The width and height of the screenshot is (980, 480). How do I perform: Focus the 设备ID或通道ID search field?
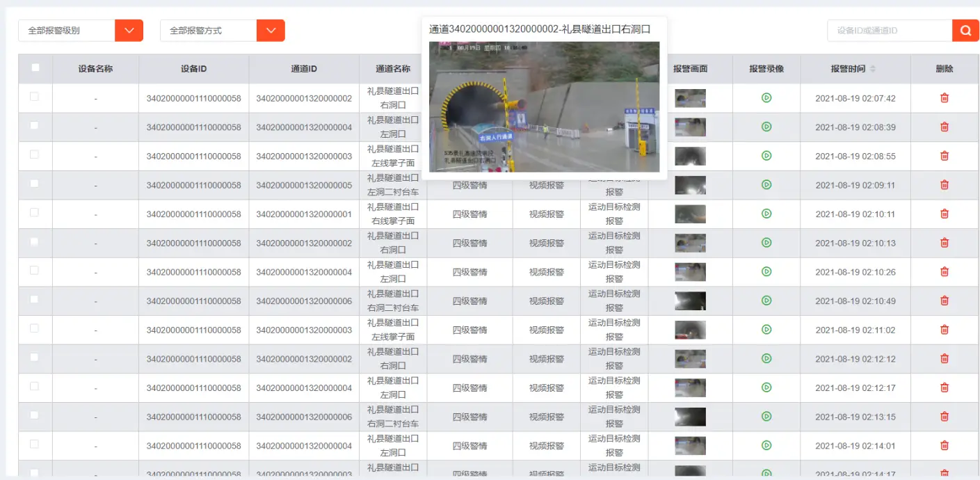pyautogui.click(x=889, y=31)
